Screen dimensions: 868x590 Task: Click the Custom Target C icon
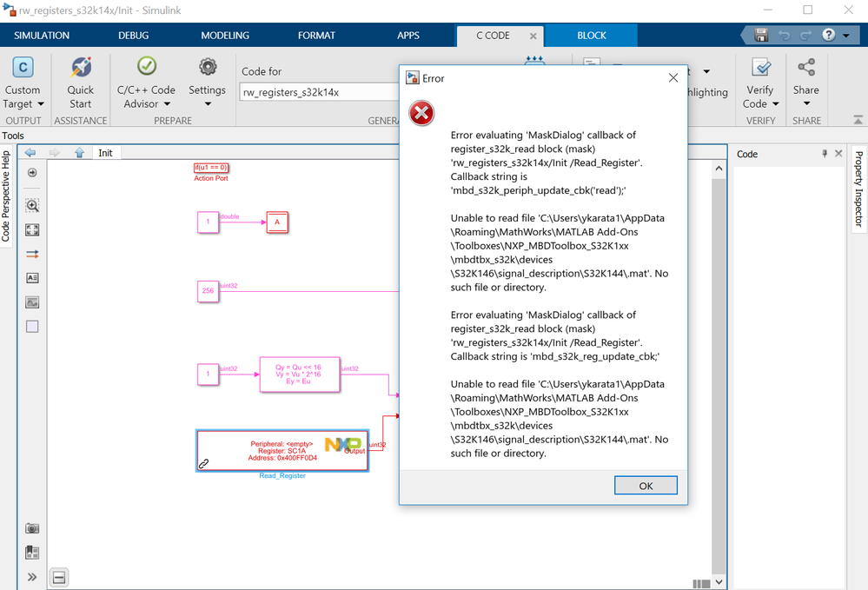tap(23, 68)
